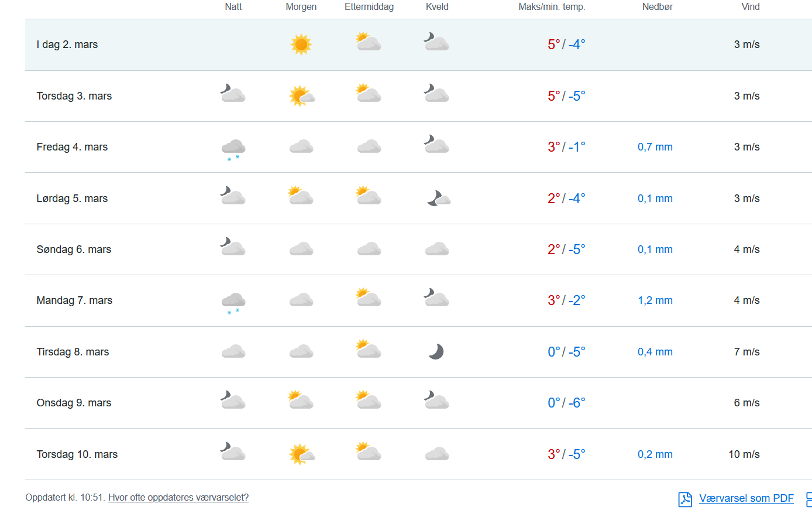The width and height of the screenshot is (812, 510).
Task: Click the morning sun icon on Torsdag 3. mars
Action: (301, 96)
